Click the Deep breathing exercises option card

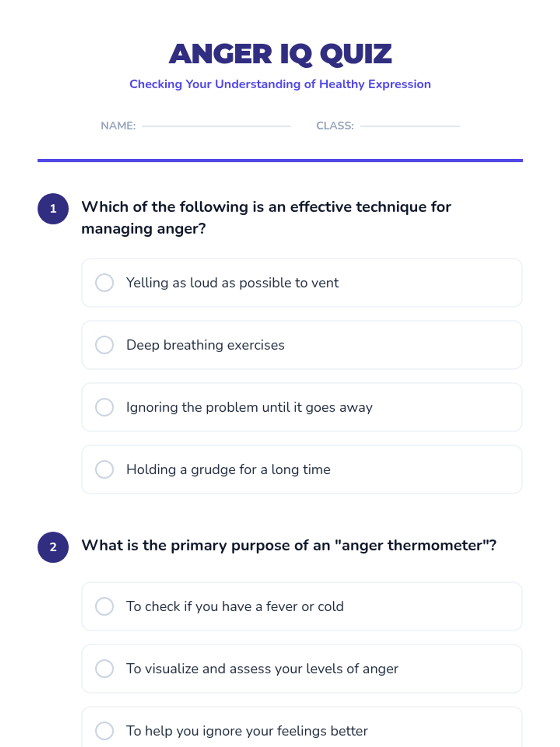coord(302,345)
